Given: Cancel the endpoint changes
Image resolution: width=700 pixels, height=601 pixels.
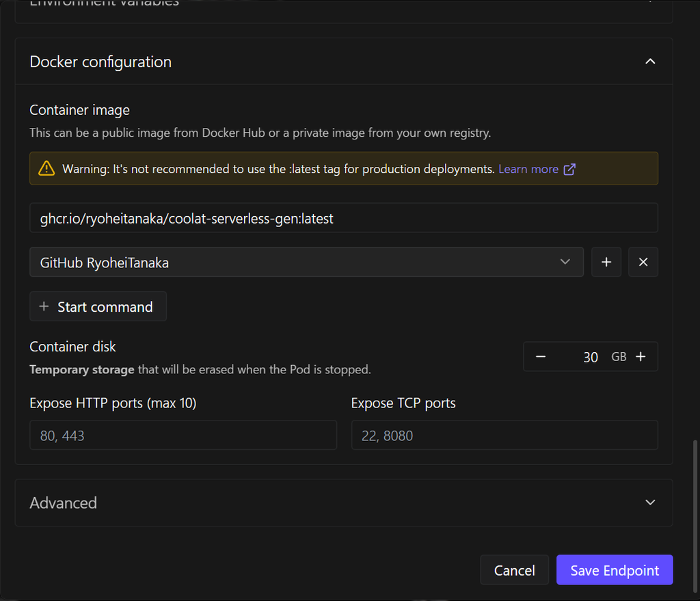Looking at the screenshot, I should [x=514, y=570].
